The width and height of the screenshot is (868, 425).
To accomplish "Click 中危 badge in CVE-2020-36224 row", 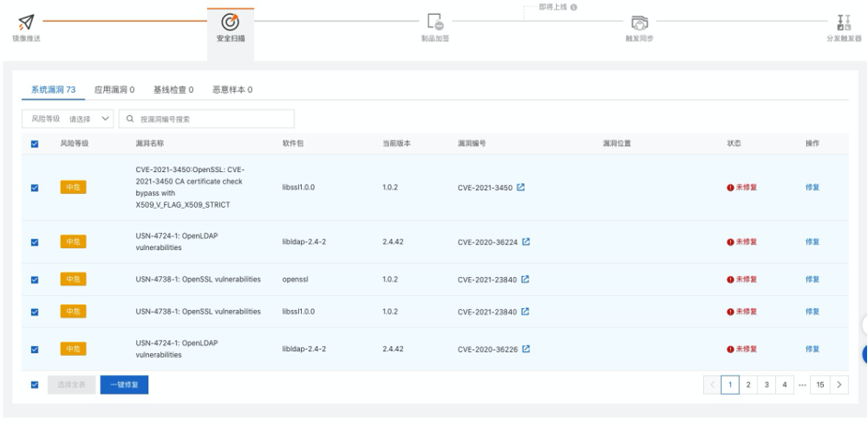I will coord(73,241).
